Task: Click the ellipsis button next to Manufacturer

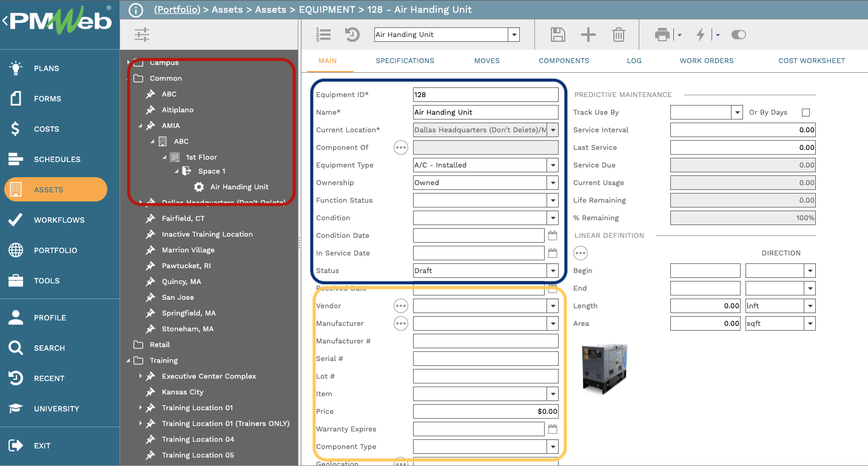Action: [401, 323]
